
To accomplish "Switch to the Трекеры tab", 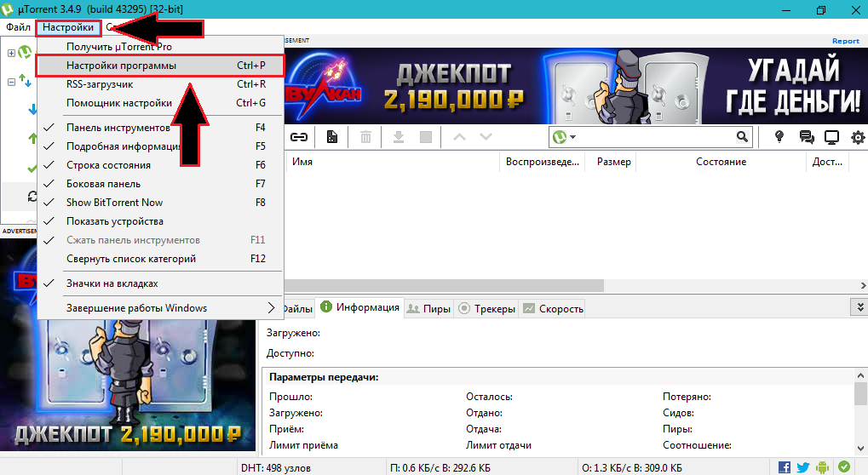I will tap(488, 308).
